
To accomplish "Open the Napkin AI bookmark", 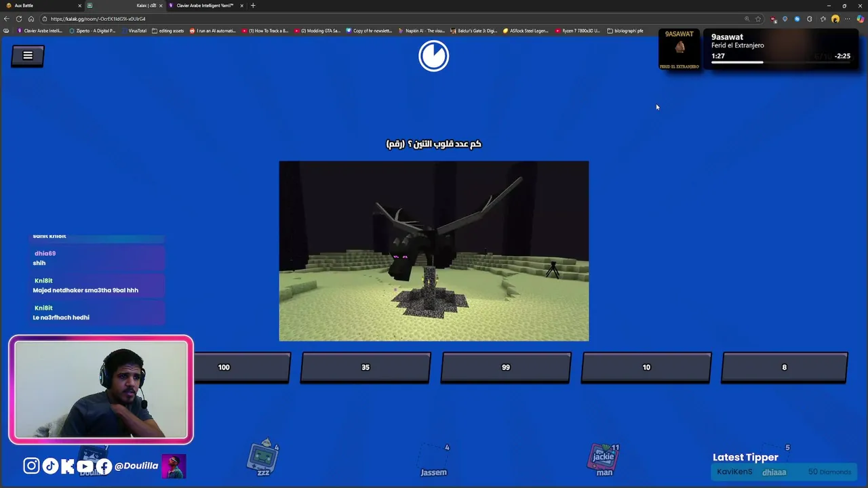I will pos(422,30).
